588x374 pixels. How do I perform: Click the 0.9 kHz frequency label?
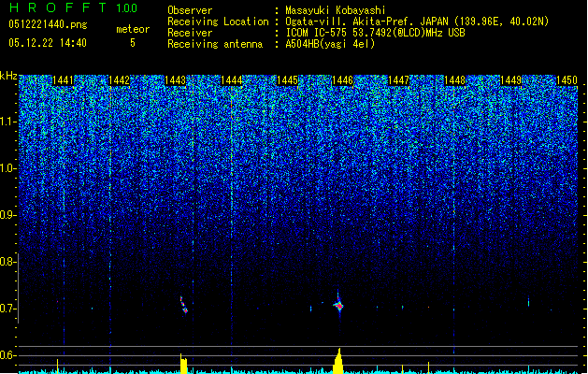[x=8, y=215]
